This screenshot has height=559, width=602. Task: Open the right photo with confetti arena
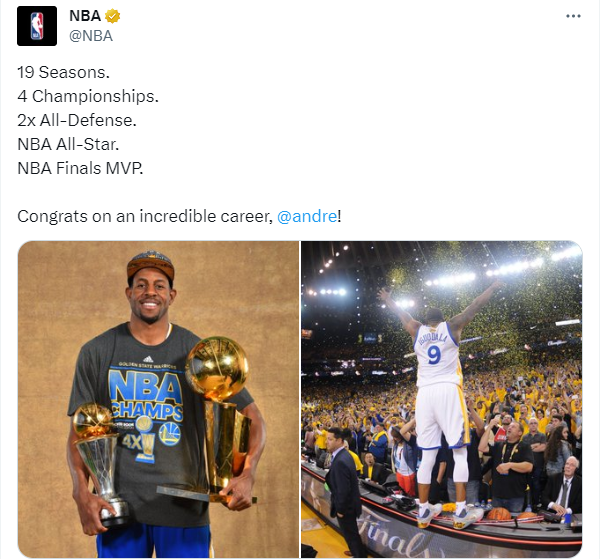[442, 399]
